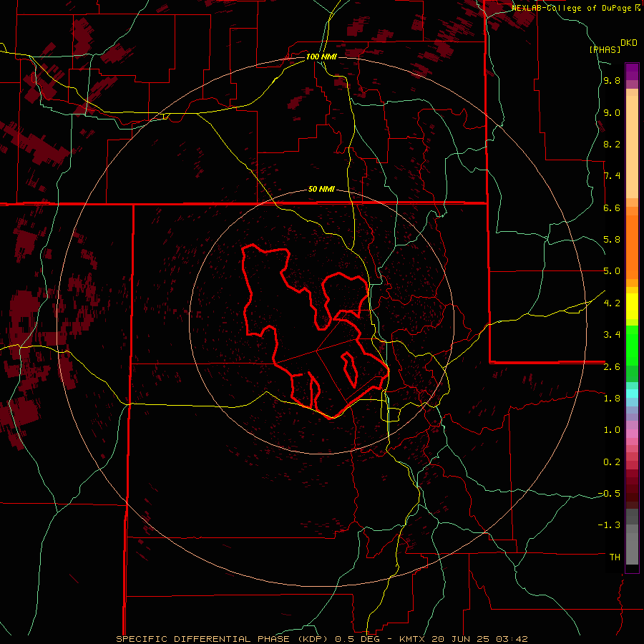The width and height of the screenshot is (644, 644).
Task: Select the -1.3 value on the scale
Action: point(609,525)
